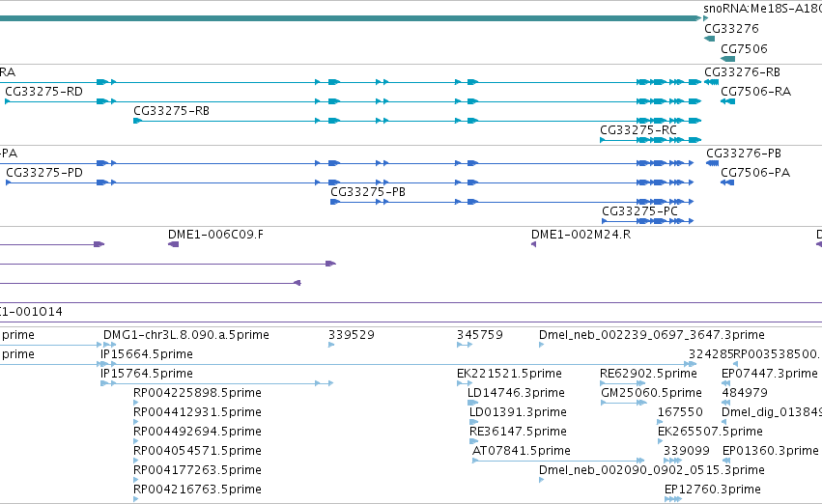Click the RP004177263.5prime label

(197, 470)
